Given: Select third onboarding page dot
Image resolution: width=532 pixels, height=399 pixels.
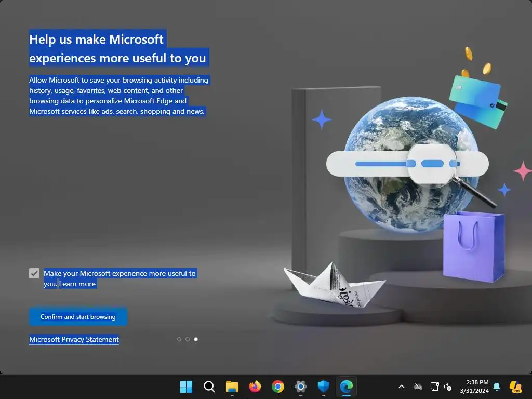Looking at the screenshot, I should [x=196, y=339].
